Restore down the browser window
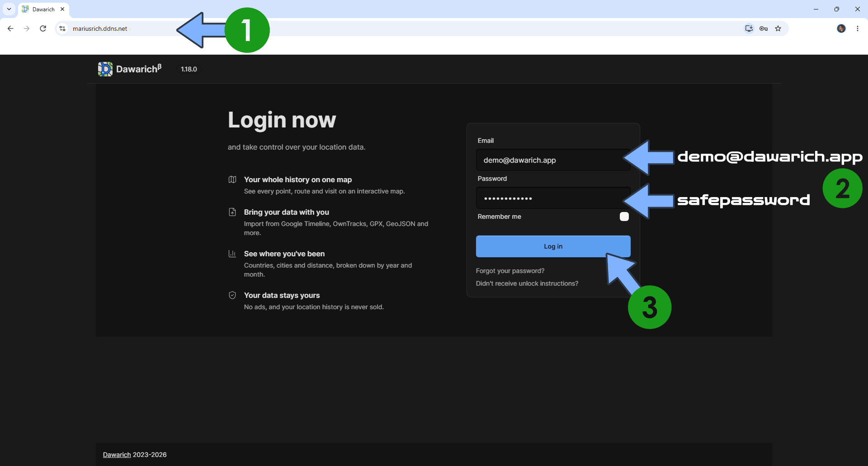The height and width of the screenshot is (466, 868). tap(837, 9)
